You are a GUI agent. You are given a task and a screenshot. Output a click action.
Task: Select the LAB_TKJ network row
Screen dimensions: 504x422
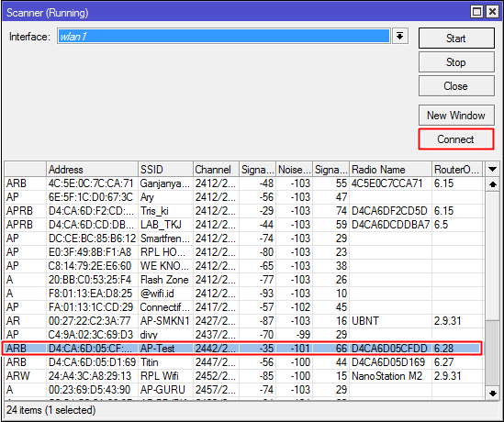click(243, 225)
